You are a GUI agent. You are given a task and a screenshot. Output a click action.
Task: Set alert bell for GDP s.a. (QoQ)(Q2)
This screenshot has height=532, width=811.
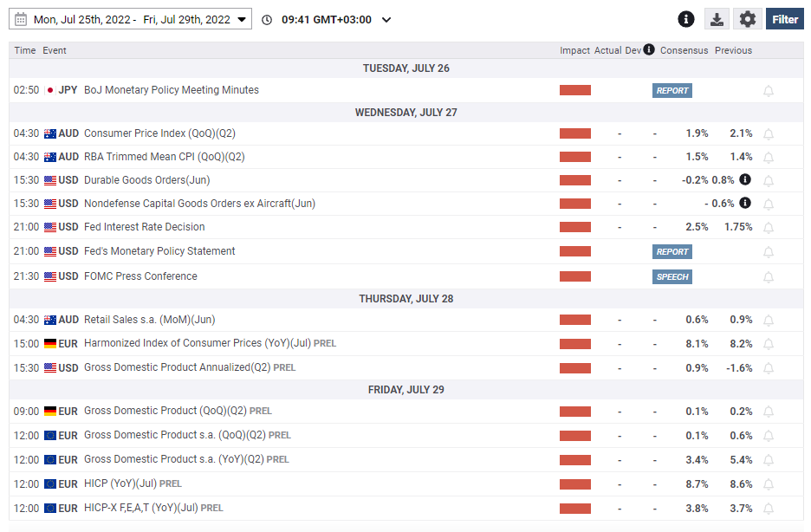[769, 437]
